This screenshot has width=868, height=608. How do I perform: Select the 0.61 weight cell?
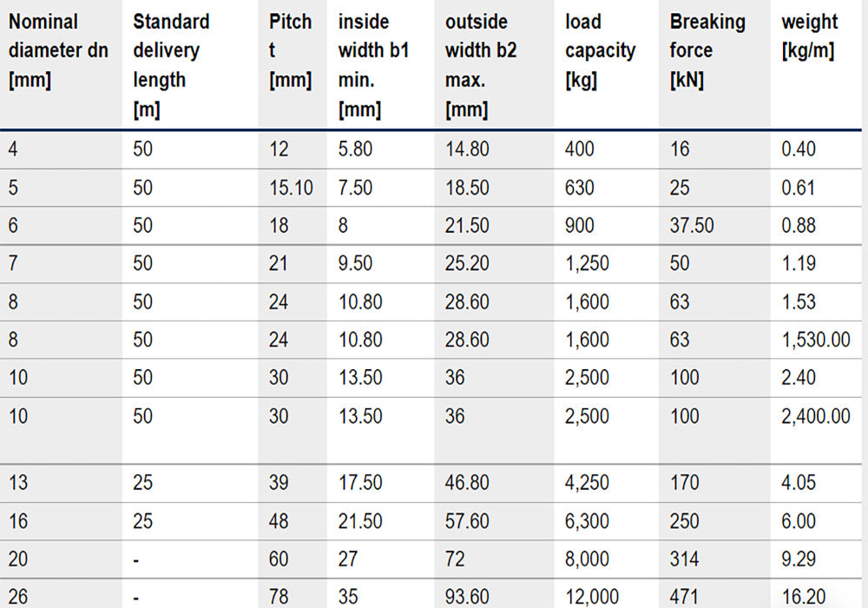(x=799, y=188)
